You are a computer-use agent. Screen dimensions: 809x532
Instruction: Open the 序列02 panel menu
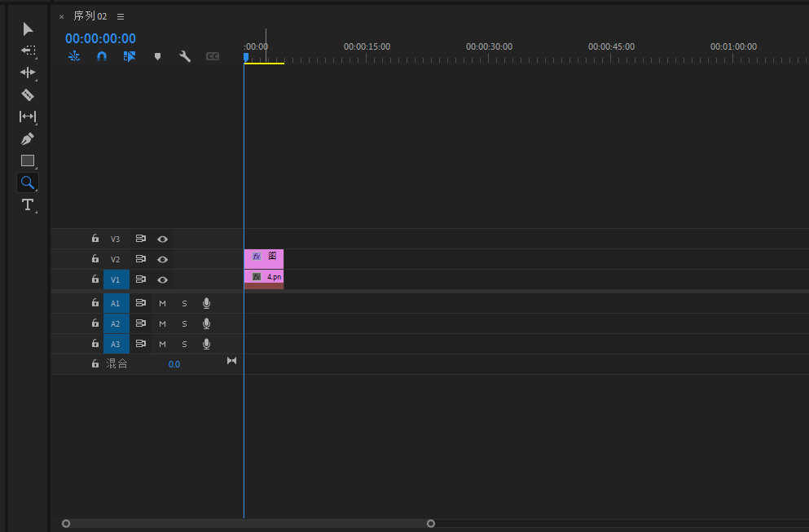[121, 16]
